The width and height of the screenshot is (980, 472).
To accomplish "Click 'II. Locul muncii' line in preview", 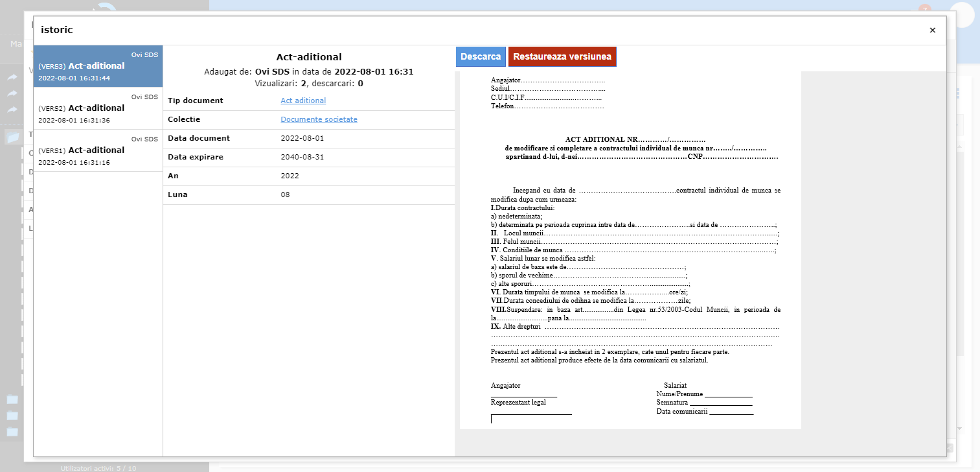I will (x=635, y=233).
